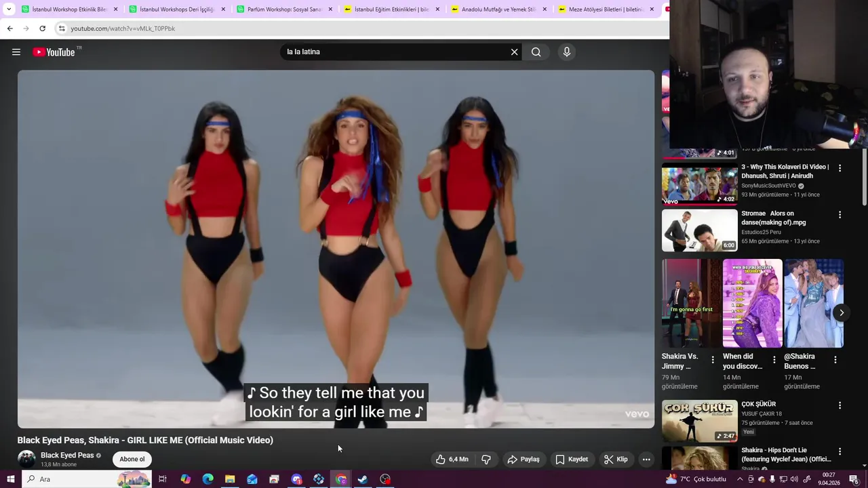Open Shakira Vs. Jimmy short thumbnail

[692, 303]
